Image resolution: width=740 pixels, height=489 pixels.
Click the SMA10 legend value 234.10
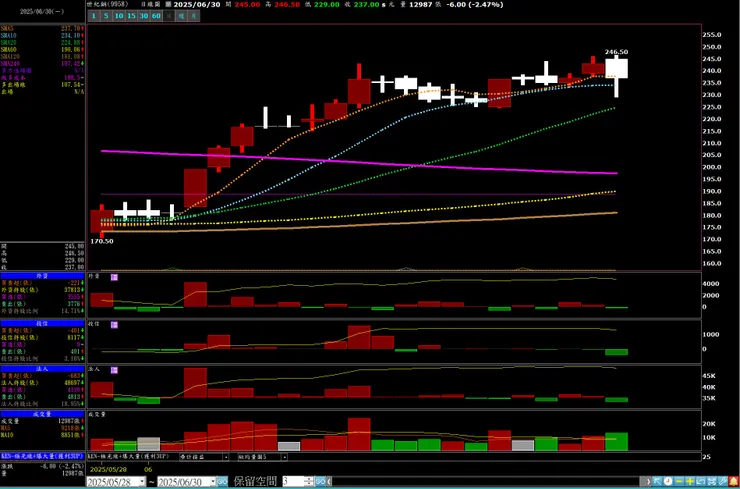pos(71,35)
